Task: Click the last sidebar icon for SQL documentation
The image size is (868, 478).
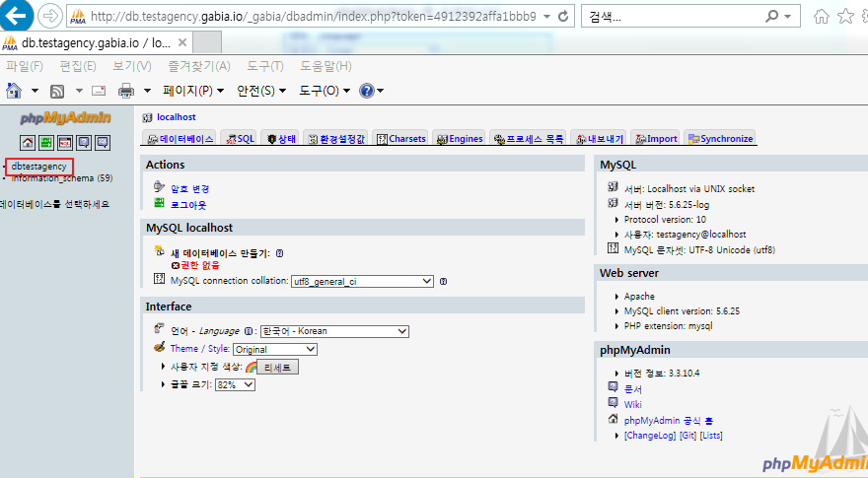Action: point(103,143)
